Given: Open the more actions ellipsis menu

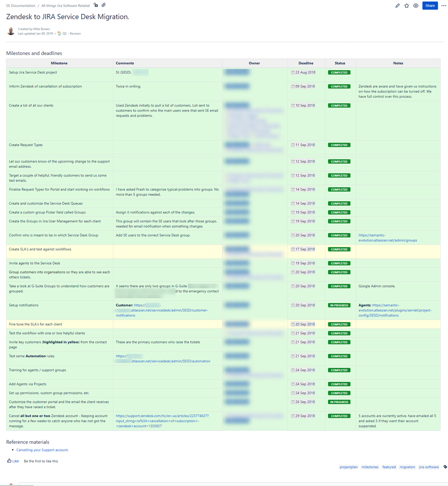Looking at the screenshot, I should tap(444, 5).
